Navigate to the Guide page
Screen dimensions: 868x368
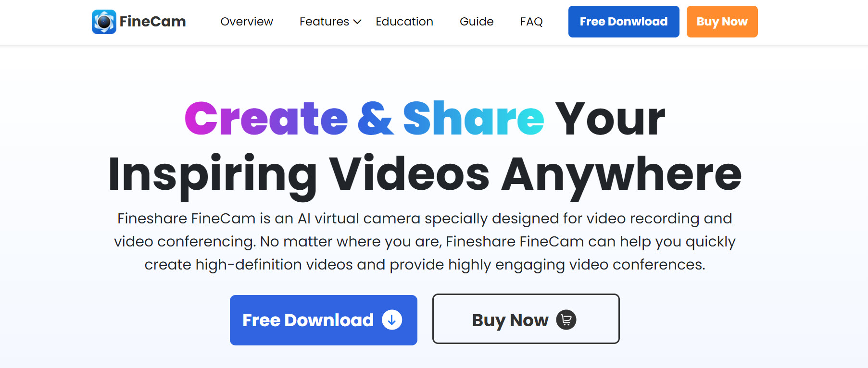pos(477,22)
